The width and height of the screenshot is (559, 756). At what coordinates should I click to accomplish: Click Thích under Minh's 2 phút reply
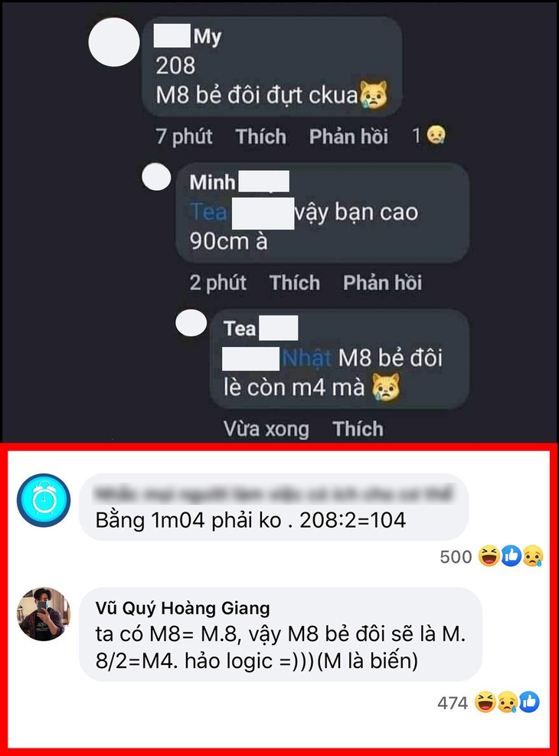295,283
